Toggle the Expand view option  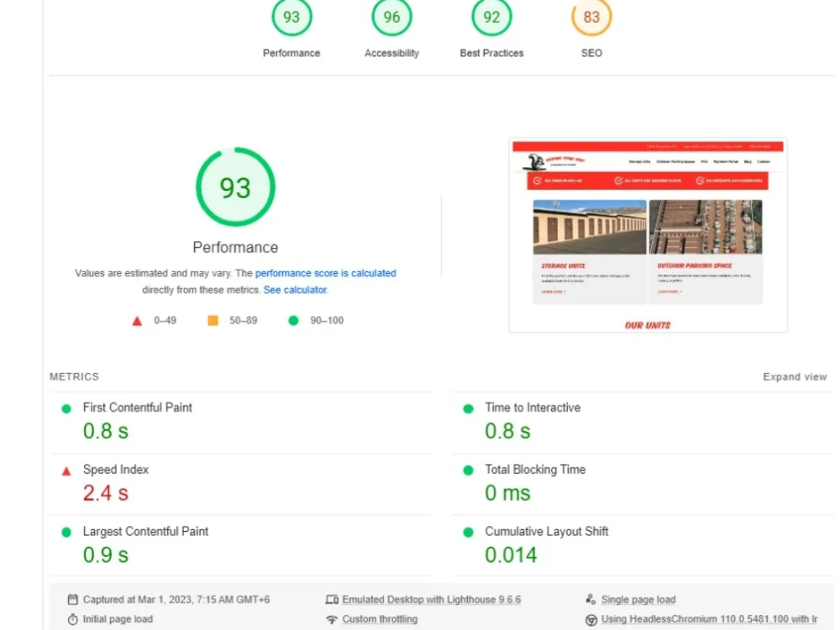click(795, 376)
